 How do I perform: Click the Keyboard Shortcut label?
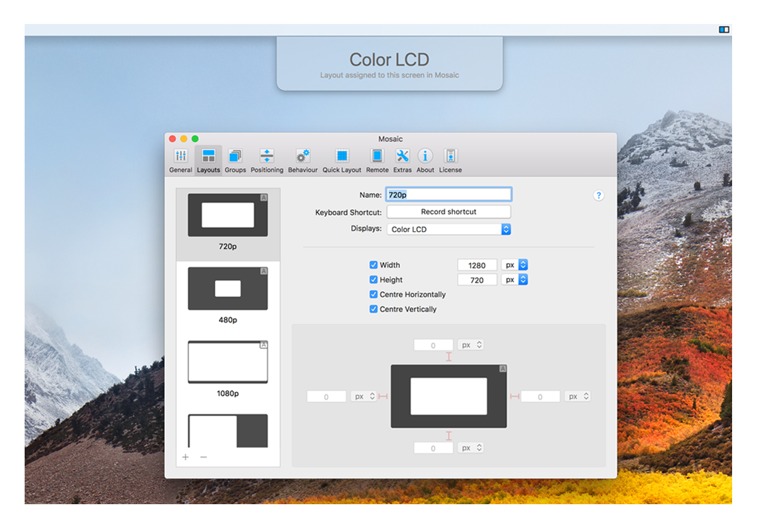point(348,212)
